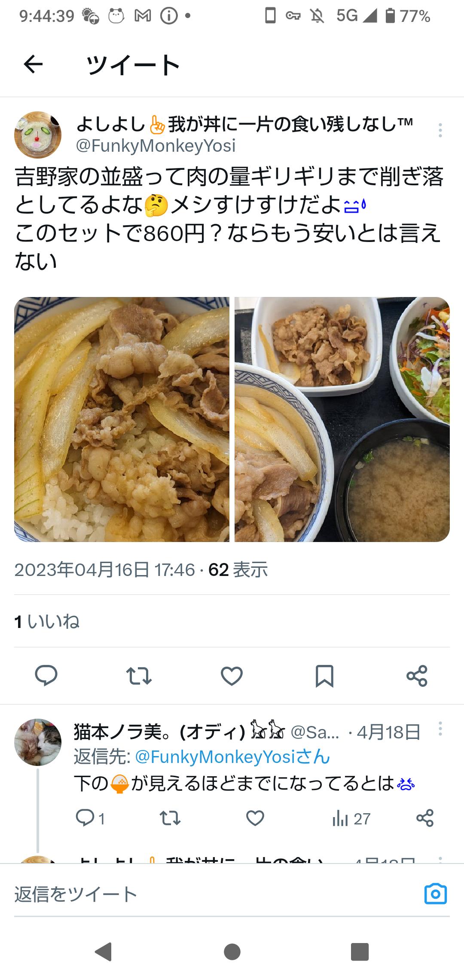The width and height of the screenshot is (464, 980).
Task: Open the close-up beef bowl photo
Action: [122, 419]
